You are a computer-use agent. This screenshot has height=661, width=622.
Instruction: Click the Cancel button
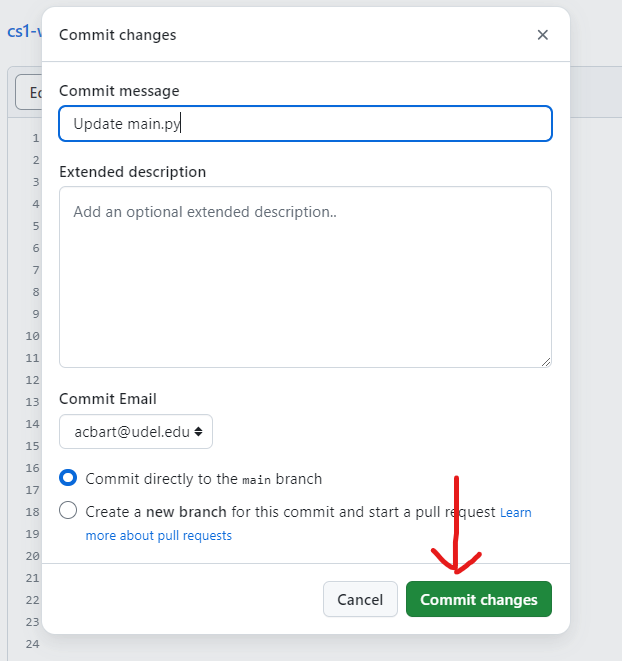point(360,599)
